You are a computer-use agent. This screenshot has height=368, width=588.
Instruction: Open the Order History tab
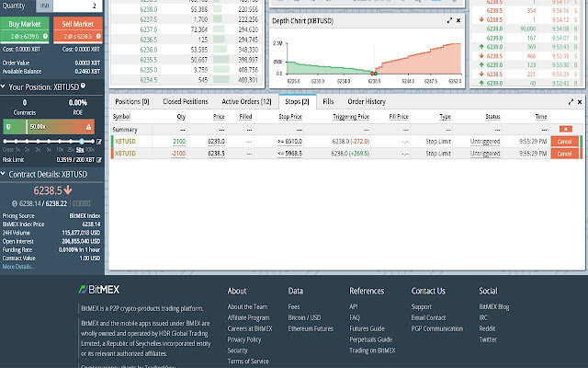click(x=367, y=101)
